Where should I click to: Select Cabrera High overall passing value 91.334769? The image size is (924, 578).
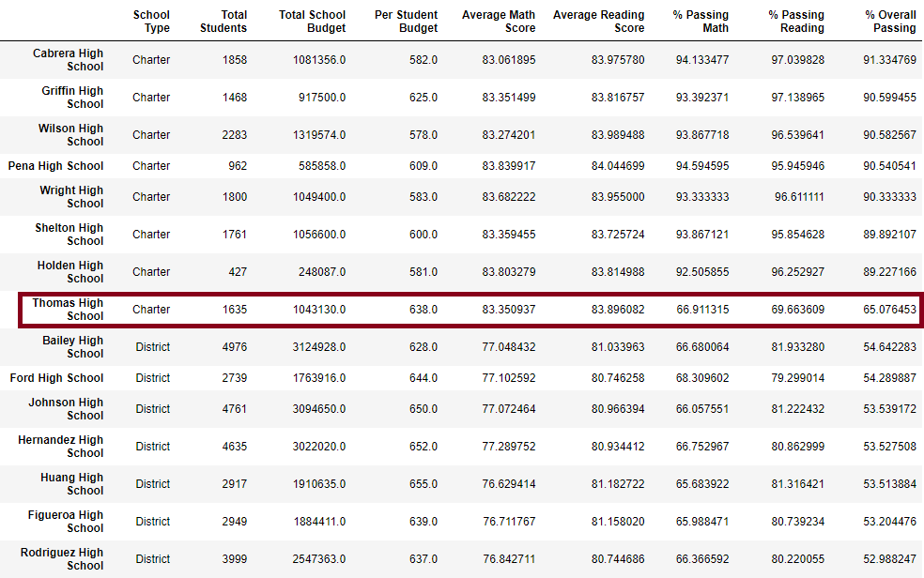click(x=890, y=60)
